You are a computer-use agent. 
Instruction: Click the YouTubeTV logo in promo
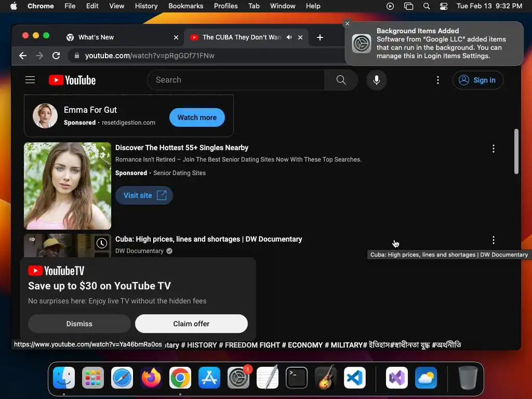click(x=56, y=271)
